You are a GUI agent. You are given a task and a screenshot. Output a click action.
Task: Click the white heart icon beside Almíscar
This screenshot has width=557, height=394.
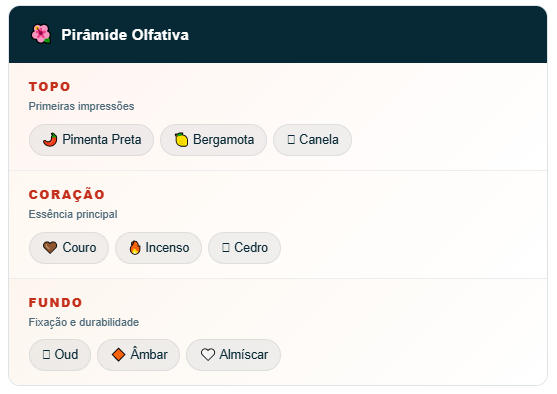(208, 354)
